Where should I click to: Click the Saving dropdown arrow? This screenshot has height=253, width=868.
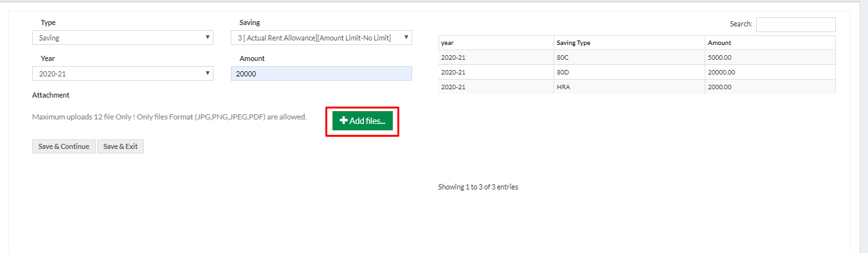coord(406,37)
